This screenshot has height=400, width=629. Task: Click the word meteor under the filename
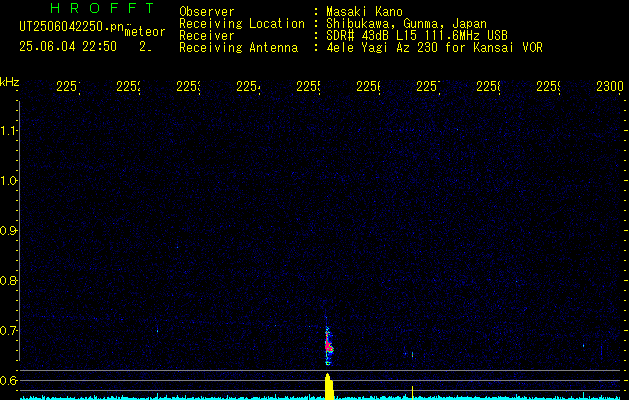pos(145,32)
